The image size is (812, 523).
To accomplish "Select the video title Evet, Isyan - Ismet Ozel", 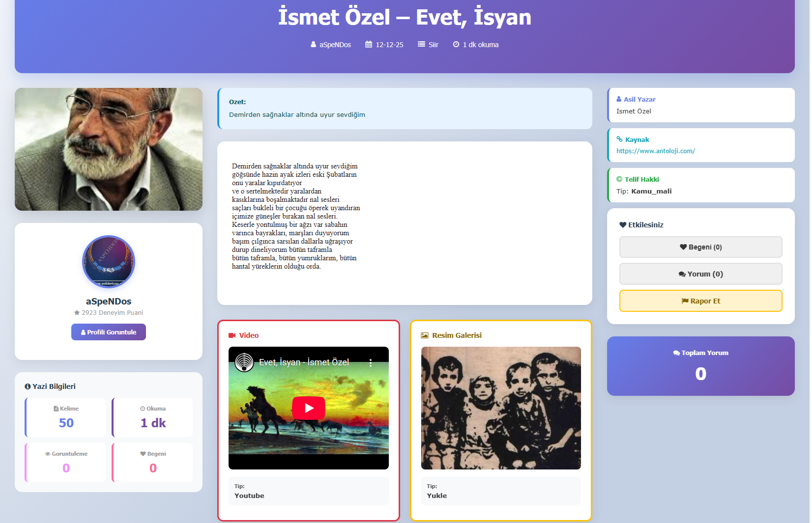I will point(304,362).
